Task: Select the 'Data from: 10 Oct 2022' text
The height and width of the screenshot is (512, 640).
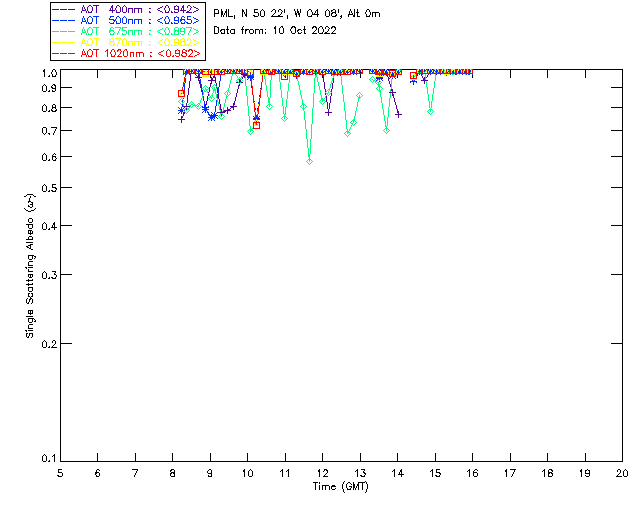Action: pyautogui.click(x=275, y=31)
